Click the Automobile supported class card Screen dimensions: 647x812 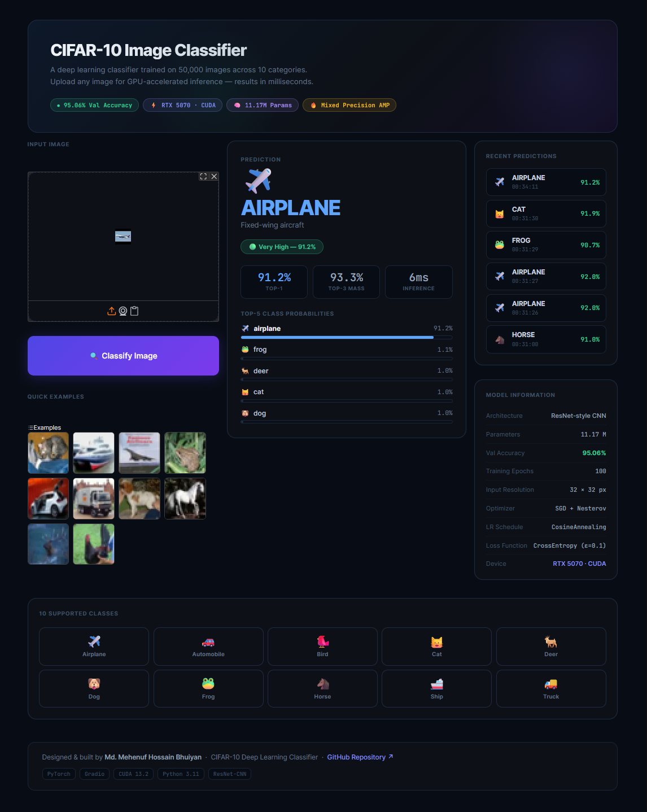click(208, 647)
